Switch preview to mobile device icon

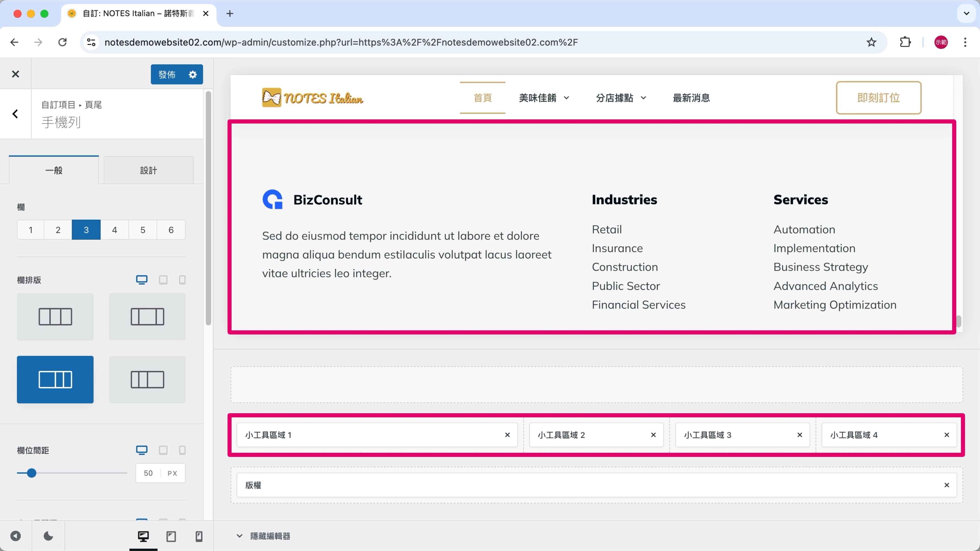[x=199, y=536]
